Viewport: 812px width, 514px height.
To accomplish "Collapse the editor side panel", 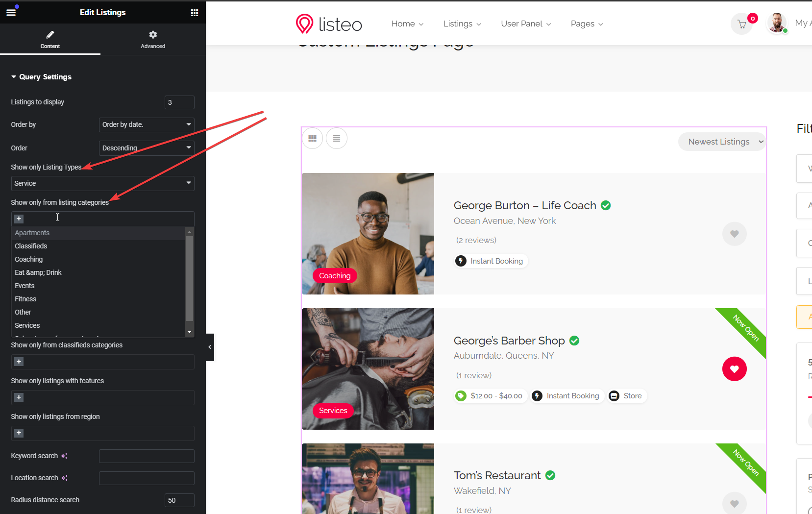I will tap(210, 347).
